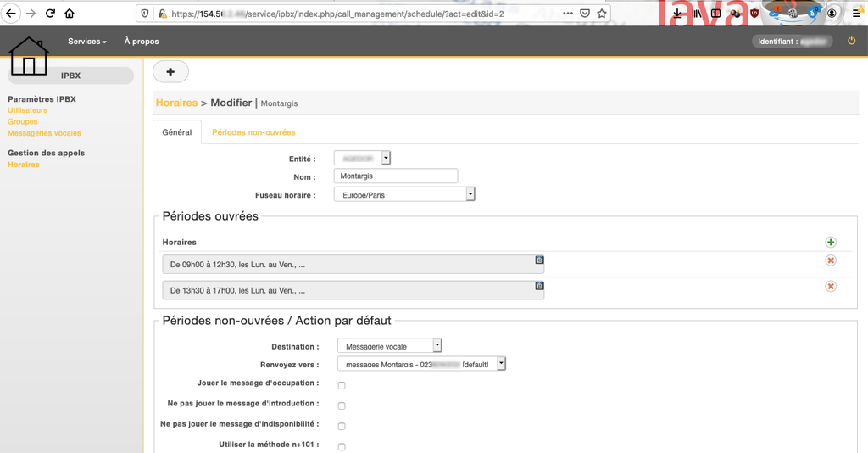Click the orange power logout icon
The image size is (868, 453).
[852, 41]
